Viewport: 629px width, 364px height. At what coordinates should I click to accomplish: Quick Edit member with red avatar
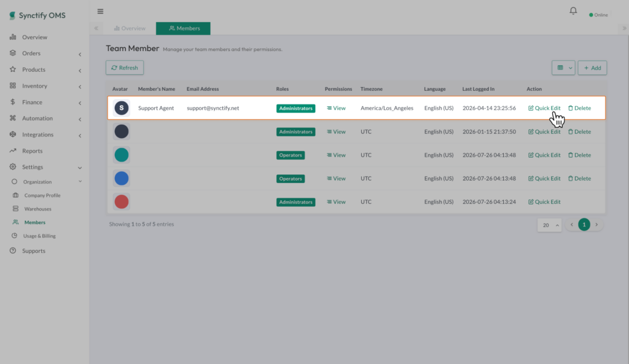(544, 202)
